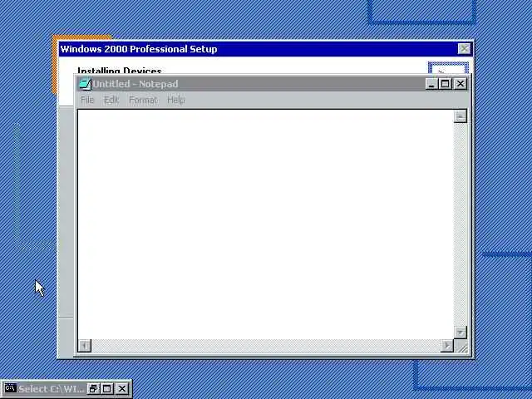Minimize the Untitled - Notepad window
This screenshot has width=532, height=399.
click(x=431, y=84)
